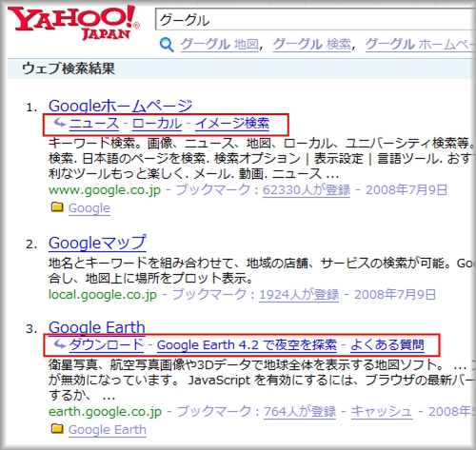Click the ウェブ検索結果 heading text

click(69, 68)
